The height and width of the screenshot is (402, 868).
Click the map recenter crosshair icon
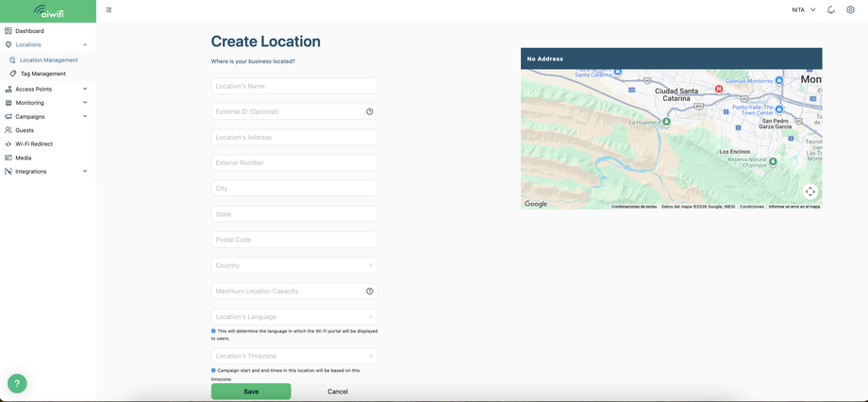[x=810, y=192]
